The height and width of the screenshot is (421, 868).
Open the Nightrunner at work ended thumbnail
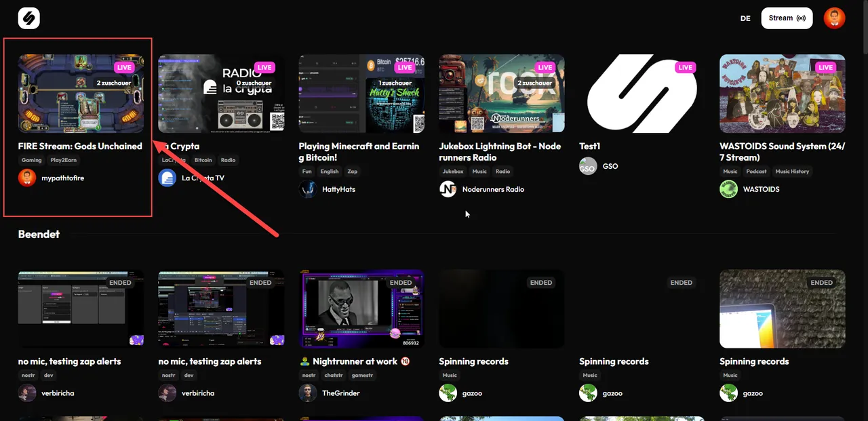[x=361, y=309]
